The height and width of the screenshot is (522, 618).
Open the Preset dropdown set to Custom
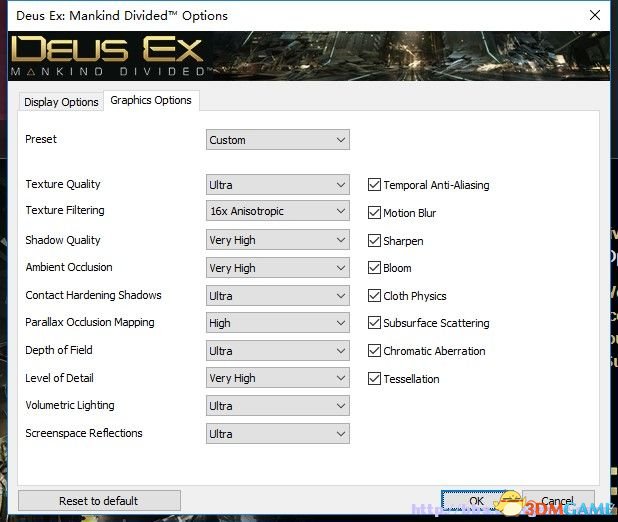point(277,140)
